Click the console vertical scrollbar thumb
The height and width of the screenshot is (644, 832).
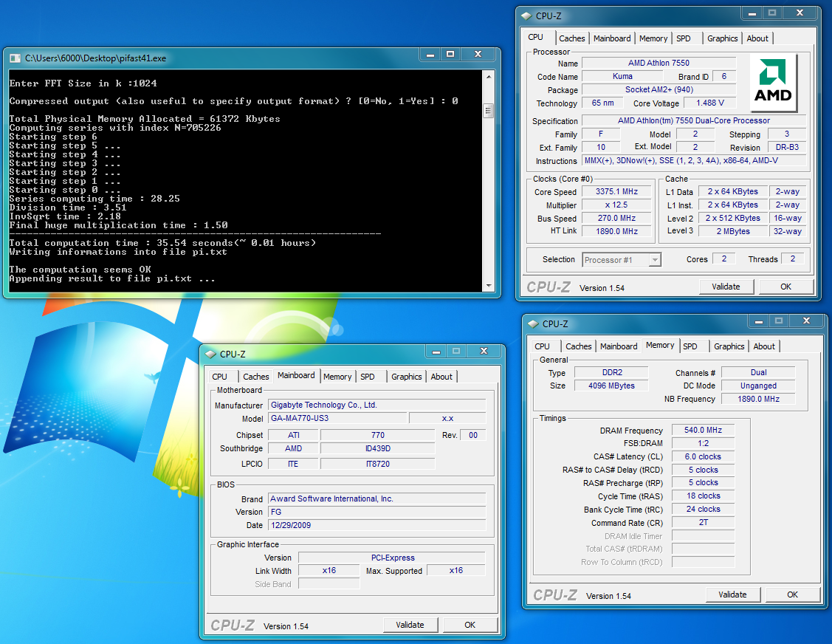coord(489,111)
